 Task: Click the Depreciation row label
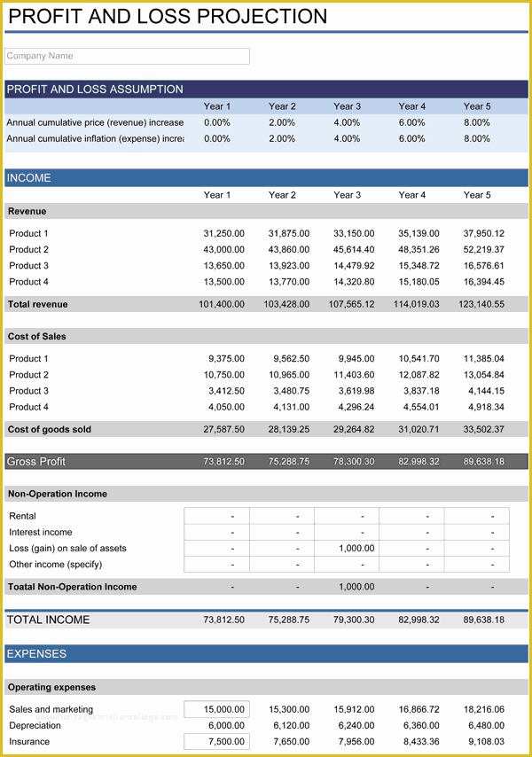click(x=35, y=726)
